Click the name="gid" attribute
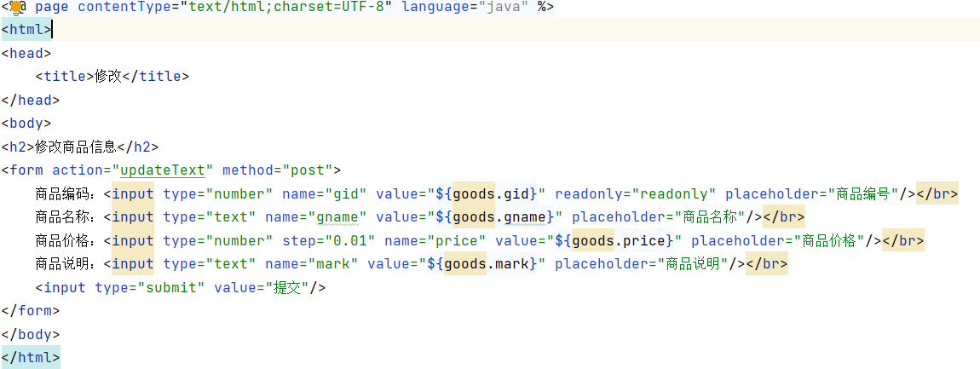Viewport: 980px width, 369px height. (325, 194)
